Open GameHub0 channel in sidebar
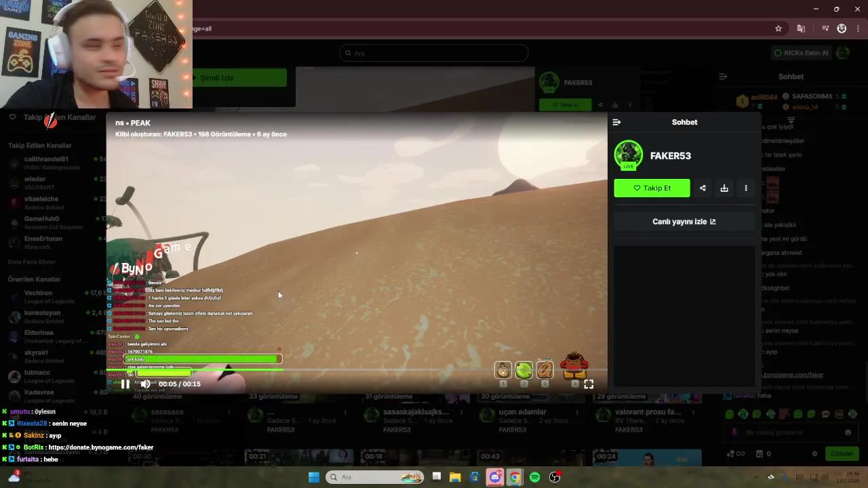 point(54,222)
